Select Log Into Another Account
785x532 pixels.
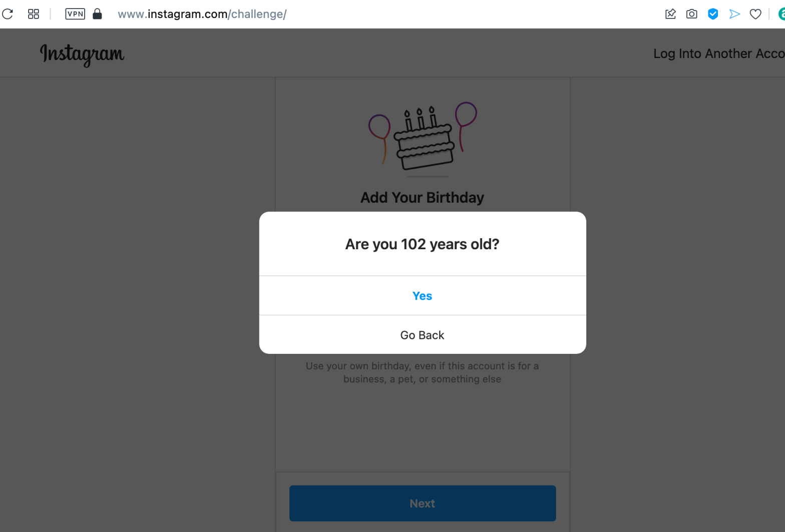[718, 54]
